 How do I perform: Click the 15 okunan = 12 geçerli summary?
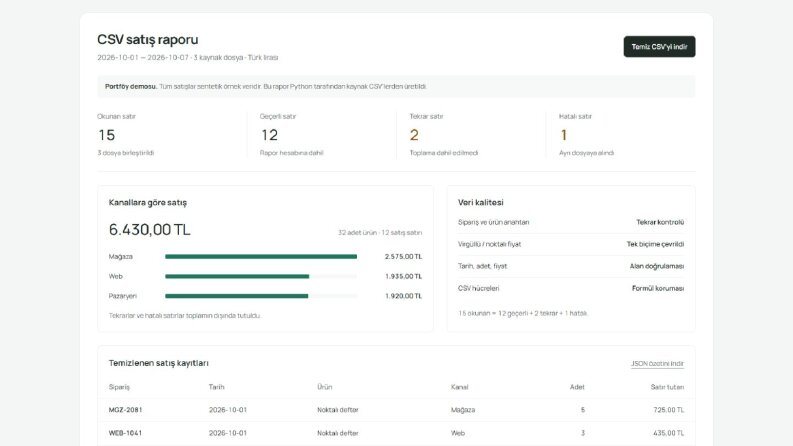523,314
